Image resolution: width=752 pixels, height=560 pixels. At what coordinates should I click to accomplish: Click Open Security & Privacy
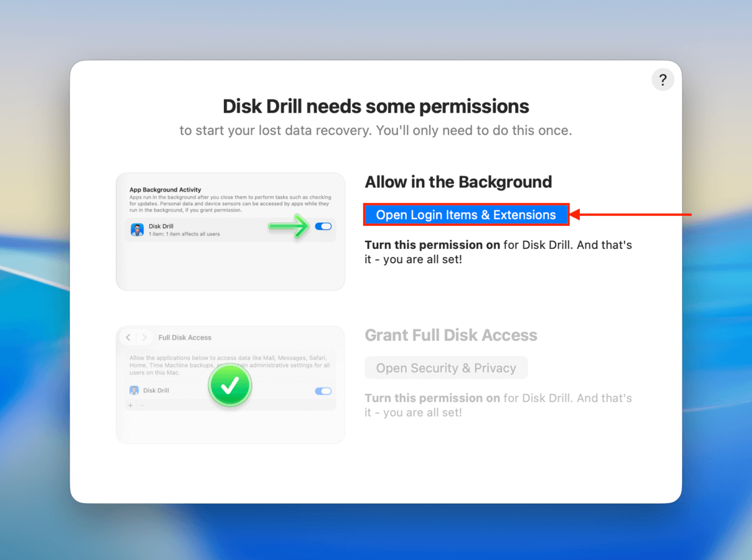click(x=446, y=368)
